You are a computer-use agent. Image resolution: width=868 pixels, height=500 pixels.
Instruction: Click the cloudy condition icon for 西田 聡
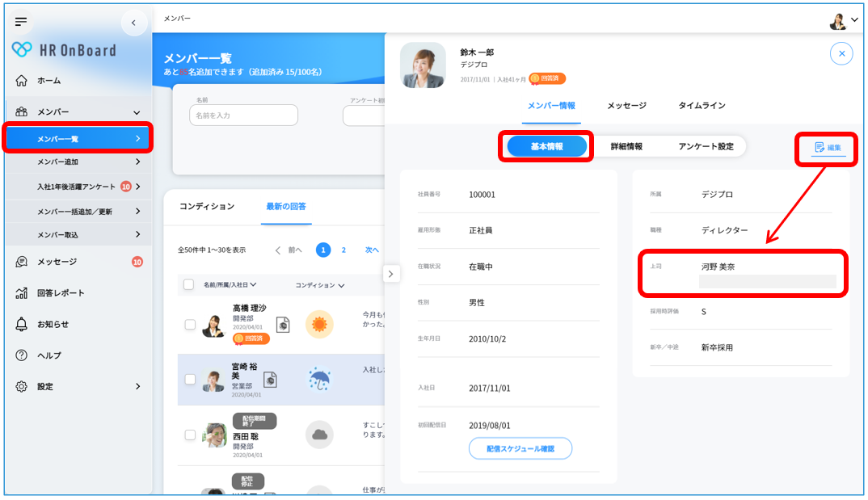tap(319, 435)
